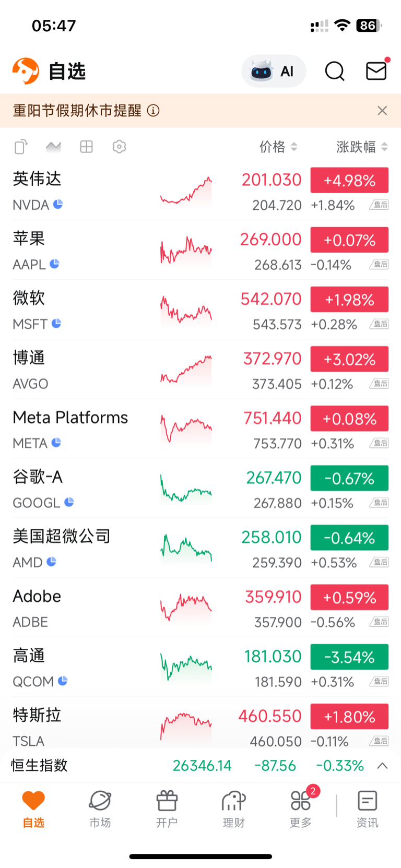Open the 更多 tab with badge

pos(301,808)
